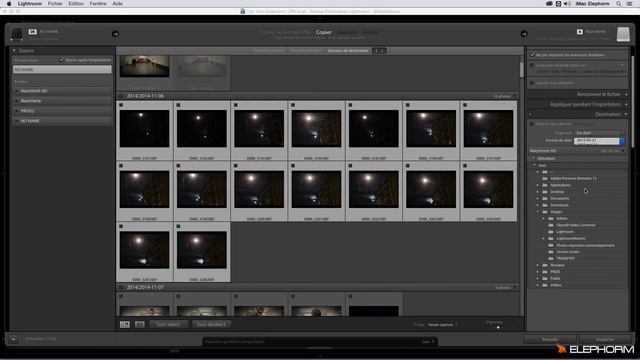The height and width of the screenshot is (360, 640).
Task: Select tunnel photo thumbnail at top of grid
Action: [x=144, y=66]
